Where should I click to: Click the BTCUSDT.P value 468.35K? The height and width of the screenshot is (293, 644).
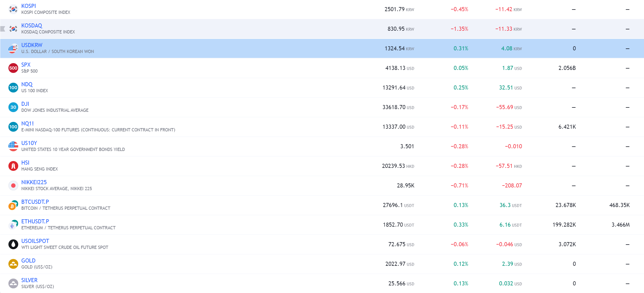(620, 205)
